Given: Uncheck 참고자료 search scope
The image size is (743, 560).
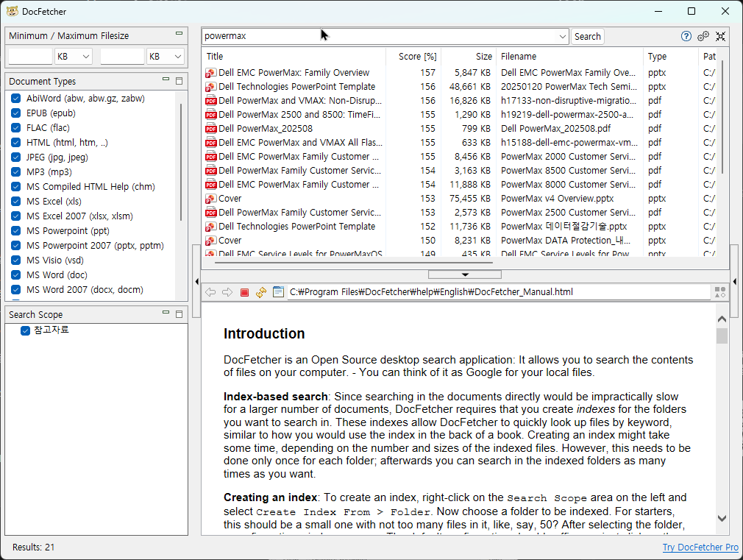Looking at the screenshot, I should click(25, 330).
